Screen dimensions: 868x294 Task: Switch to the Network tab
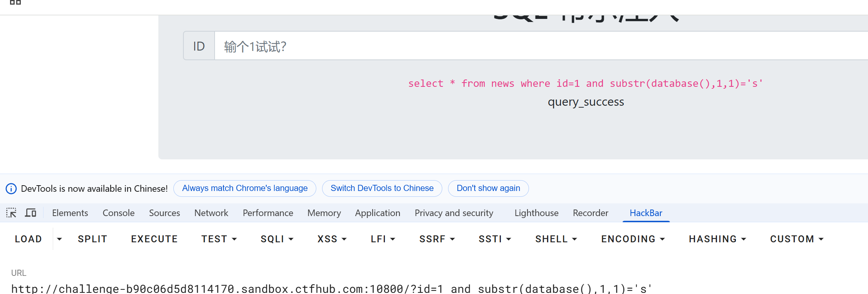tap(211, 213)
